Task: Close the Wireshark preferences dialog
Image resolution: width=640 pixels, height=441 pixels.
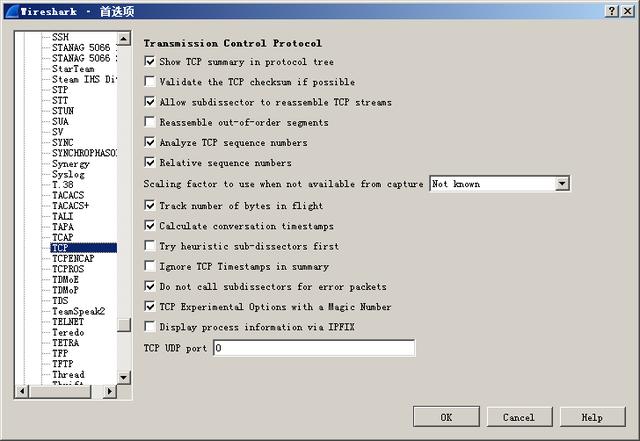Action: coord(627,11)
